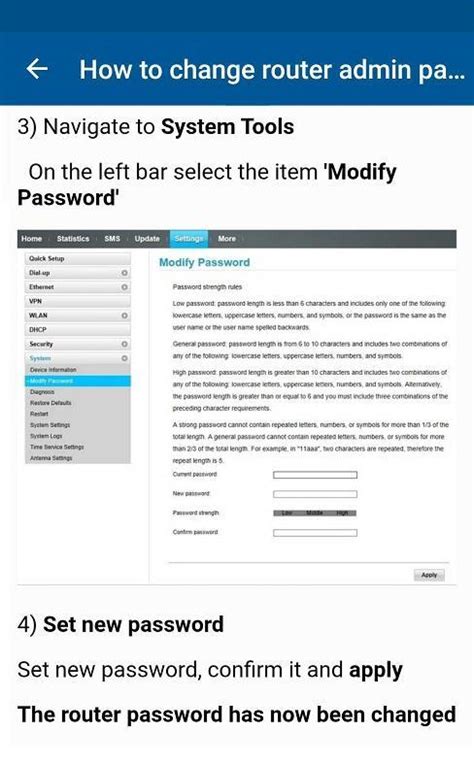474x765 pixels.
Task: Expand the Ethernet section circle icon
Action: pyautogui.click(x=124, y=287)
